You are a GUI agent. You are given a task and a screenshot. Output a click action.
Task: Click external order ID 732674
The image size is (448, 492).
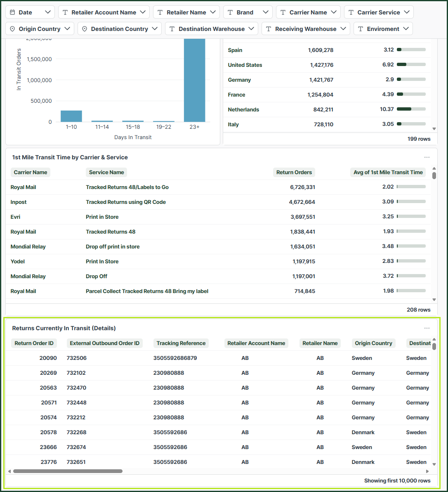(76, 447)
